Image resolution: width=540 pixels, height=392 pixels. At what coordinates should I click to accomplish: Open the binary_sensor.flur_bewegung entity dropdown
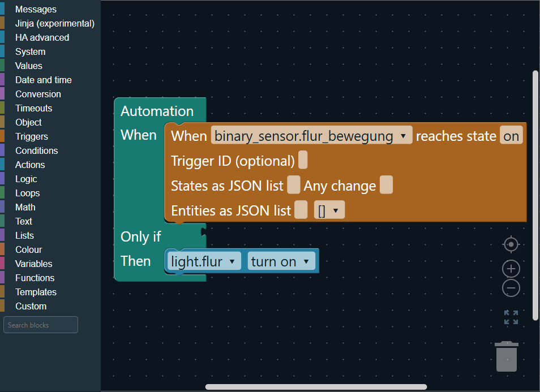[x=311, y=136]
